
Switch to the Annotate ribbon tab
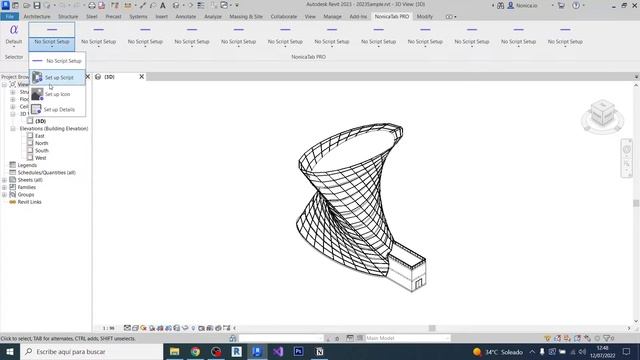pos(186,16)
